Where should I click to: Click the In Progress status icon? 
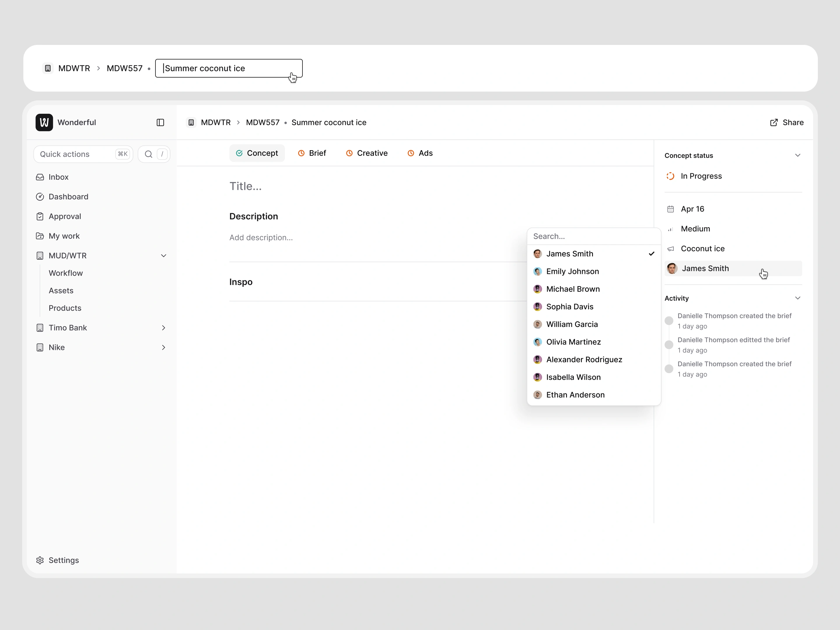(670, 176)
